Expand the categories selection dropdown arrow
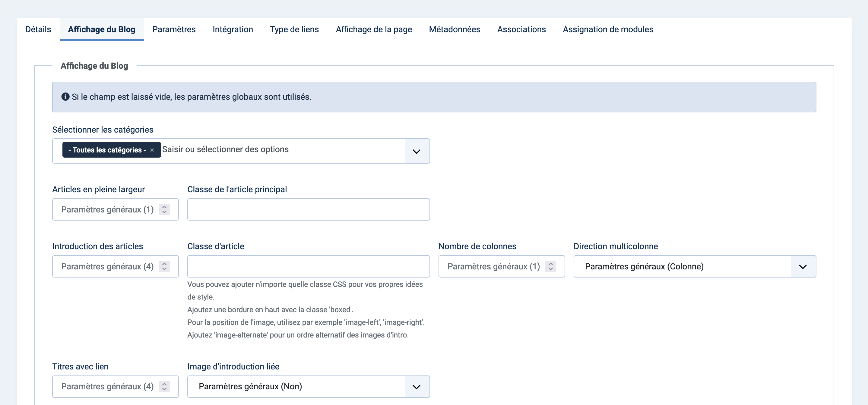The width and height of the screenshot is (868, 405). point(417,151)
